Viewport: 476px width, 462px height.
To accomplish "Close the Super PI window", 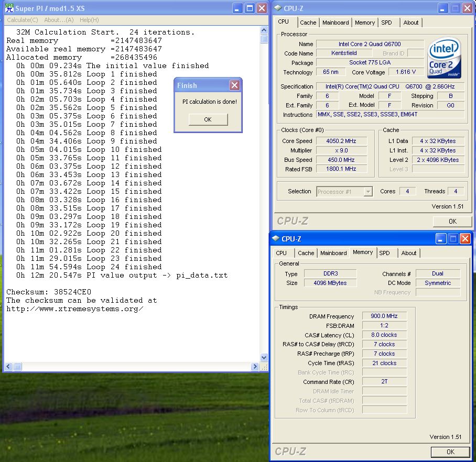I will (262, 8).
